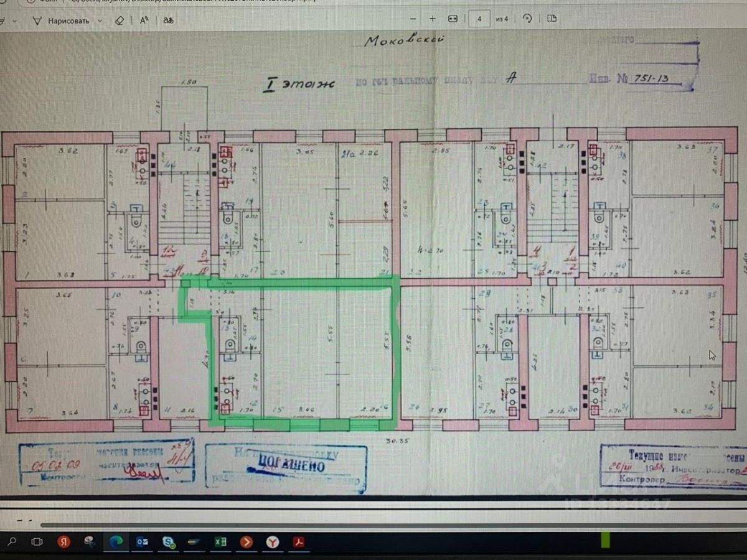
Task: Open Adobe Acrobat from the taskbar
Action: pyautogui.click(x=299, y=542)
